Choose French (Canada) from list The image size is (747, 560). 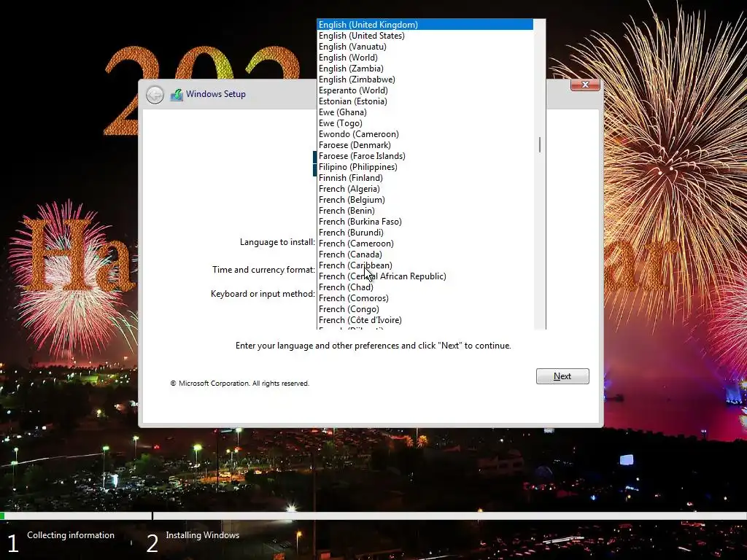[x=425, y=254]
